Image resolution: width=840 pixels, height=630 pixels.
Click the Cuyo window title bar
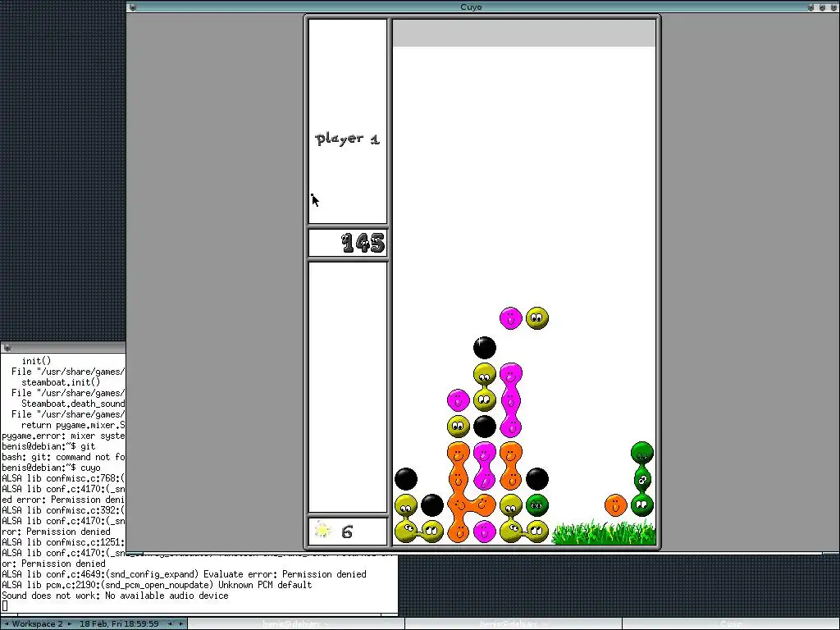coord(471,7)
